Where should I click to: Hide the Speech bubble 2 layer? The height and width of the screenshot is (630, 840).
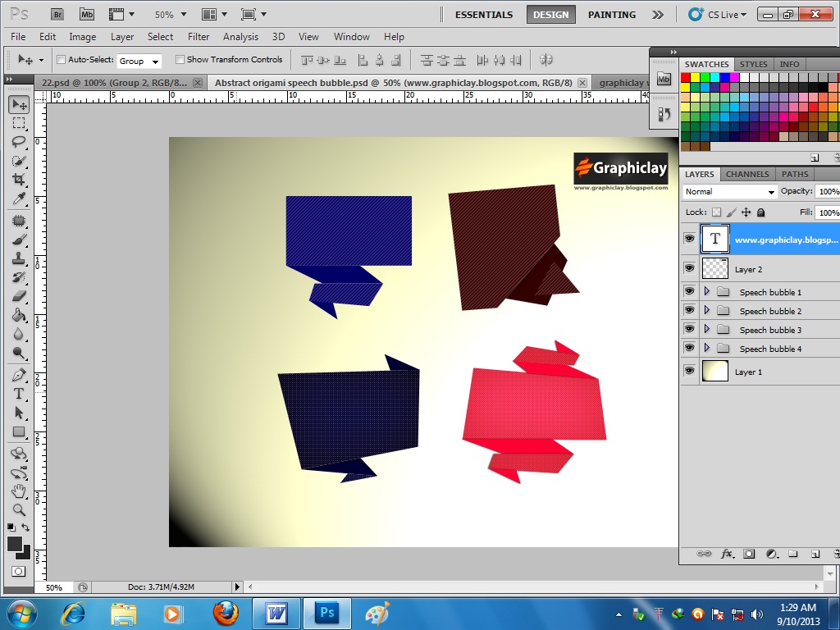coord(689,310)
